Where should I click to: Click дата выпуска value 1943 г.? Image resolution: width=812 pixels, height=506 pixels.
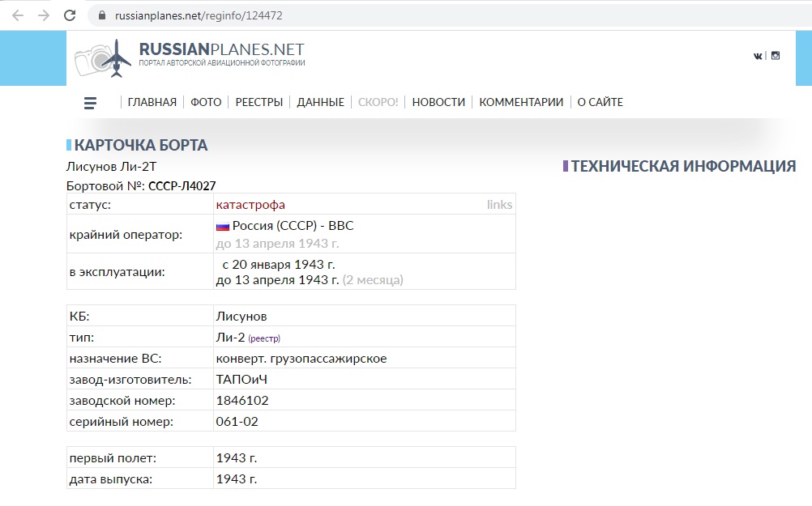point(236,479)
